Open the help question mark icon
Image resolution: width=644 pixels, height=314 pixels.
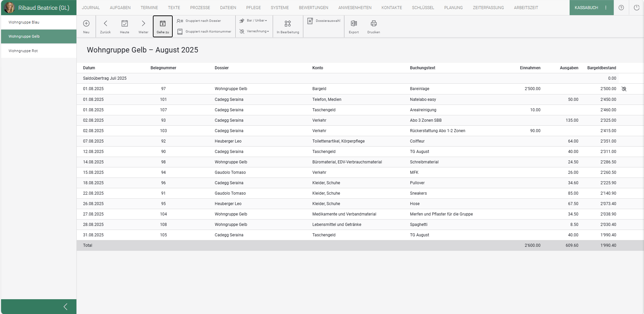621,8
